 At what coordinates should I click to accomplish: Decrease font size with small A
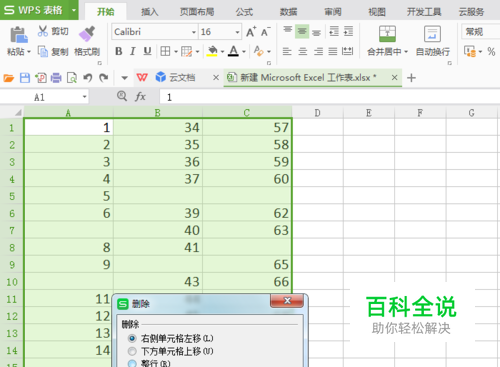pyautogui.click(x=266, y=32)
